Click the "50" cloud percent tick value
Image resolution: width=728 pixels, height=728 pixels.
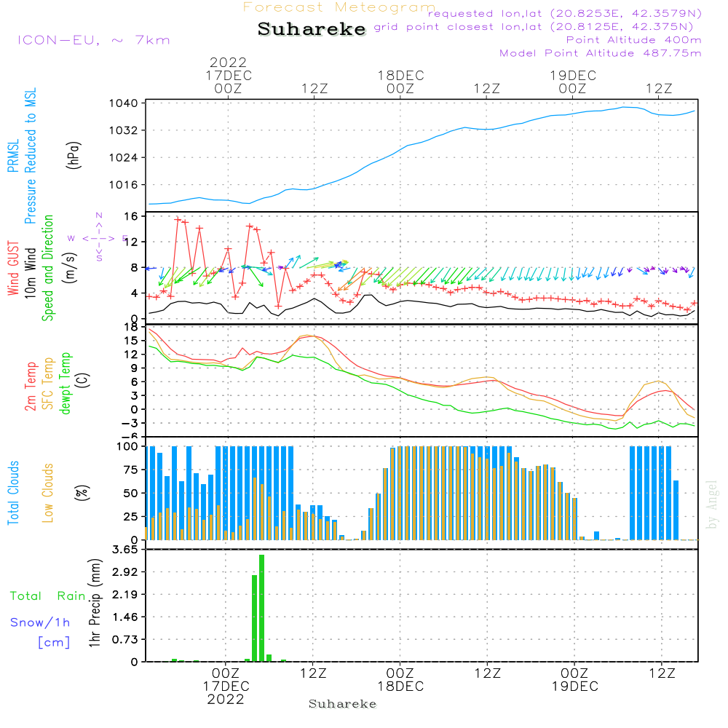(131, 494)
